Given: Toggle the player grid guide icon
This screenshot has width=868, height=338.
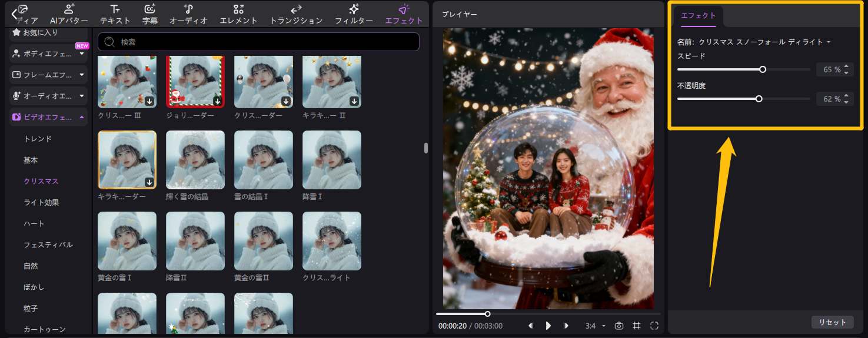Looking at the screenshot, I should tap(636, 326).
